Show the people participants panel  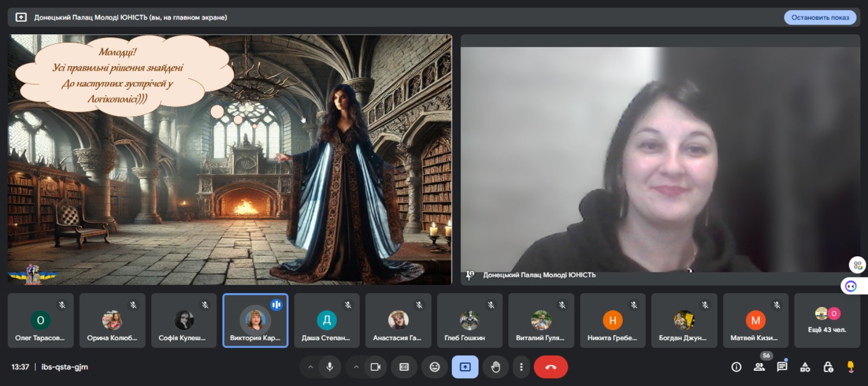(x=759, y=367)
